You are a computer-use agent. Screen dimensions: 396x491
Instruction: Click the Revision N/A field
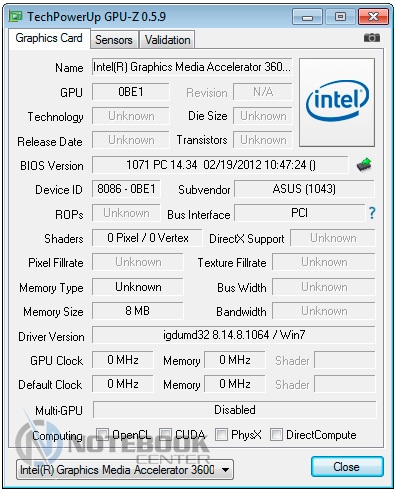pos(263,92)
